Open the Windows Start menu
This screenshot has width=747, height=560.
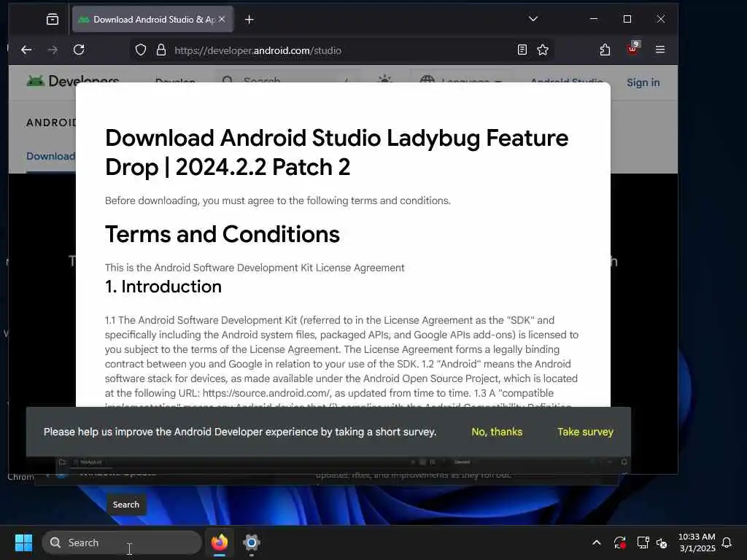[x=23, y=542]
